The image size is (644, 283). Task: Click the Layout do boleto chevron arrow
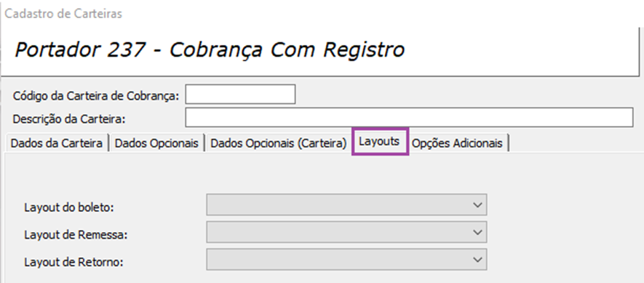(477, 204)
